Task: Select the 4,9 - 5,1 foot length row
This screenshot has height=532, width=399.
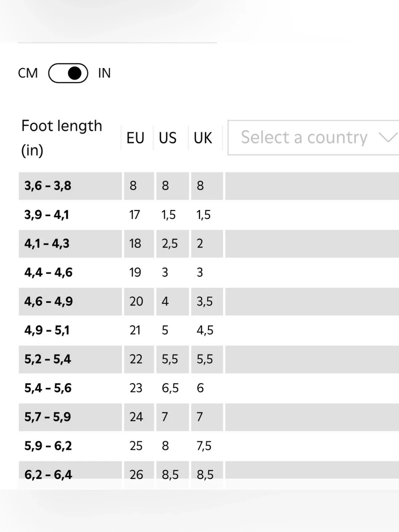Action: coord(209,330)
